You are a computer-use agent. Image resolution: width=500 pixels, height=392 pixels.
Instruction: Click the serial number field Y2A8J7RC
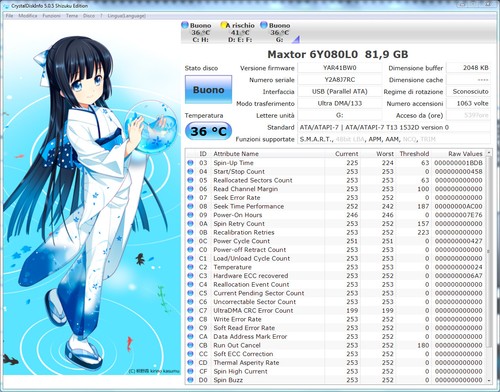339,80
